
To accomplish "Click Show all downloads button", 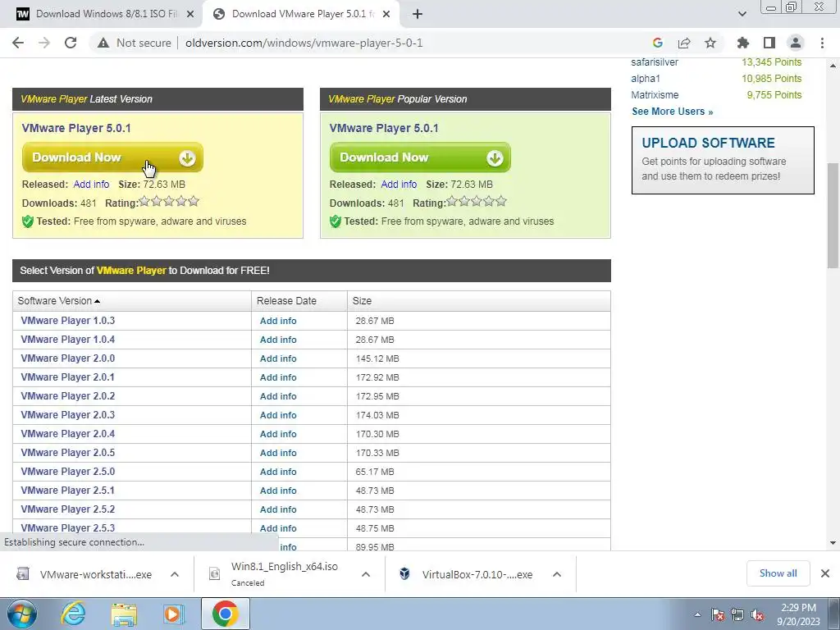I will click(x=778, y=573).
